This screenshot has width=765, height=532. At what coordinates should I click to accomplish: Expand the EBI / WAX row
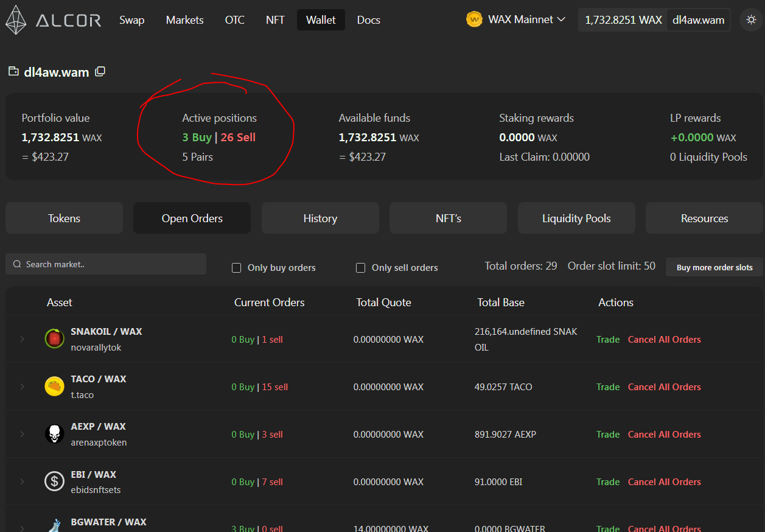click(x=22, y=481)
